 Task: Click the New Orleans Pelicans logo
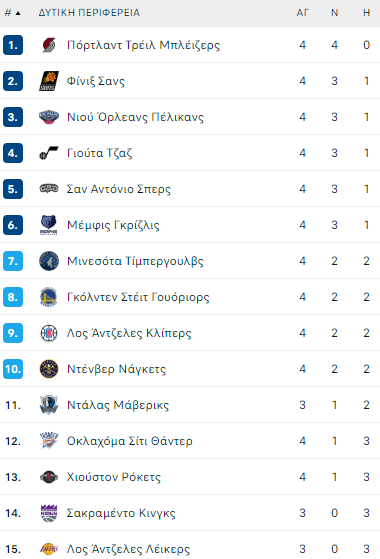click(49, 117)
